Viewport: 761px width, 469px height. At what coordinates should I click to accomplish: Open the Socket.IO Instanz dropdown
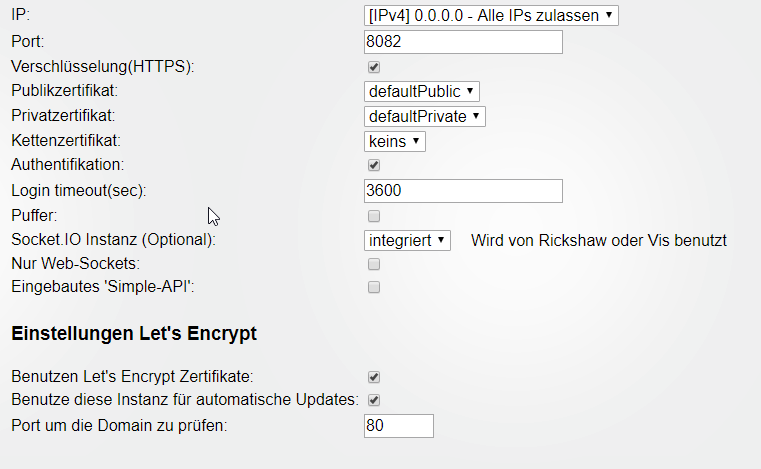408,240
